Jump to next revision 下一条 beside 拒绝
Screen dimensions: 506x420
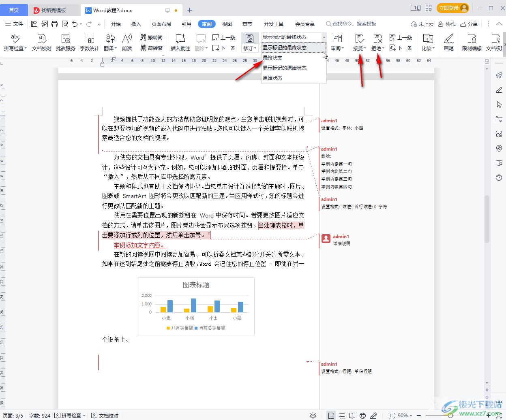point(401,48)
